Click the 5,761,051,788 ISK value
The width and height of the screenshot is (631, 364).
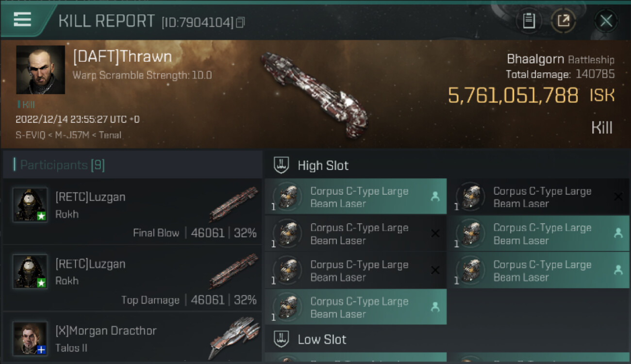click(513, 96)
